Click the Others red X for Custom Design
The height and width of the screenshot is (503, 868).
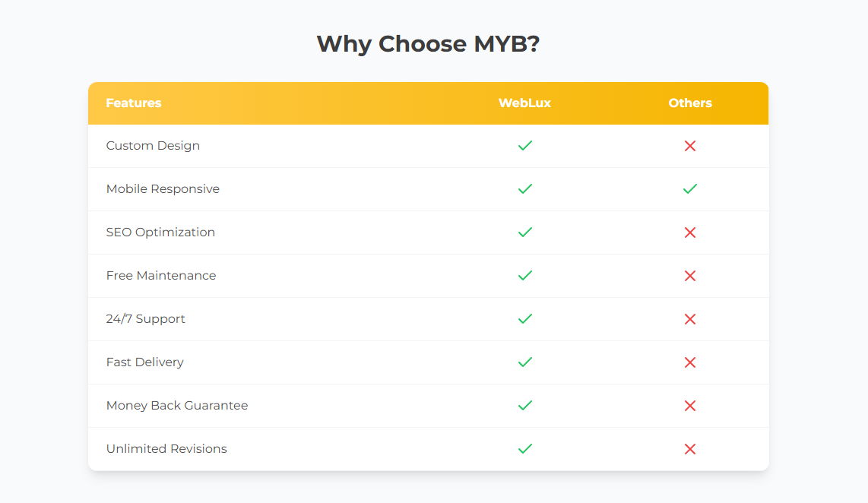point(690,146)
